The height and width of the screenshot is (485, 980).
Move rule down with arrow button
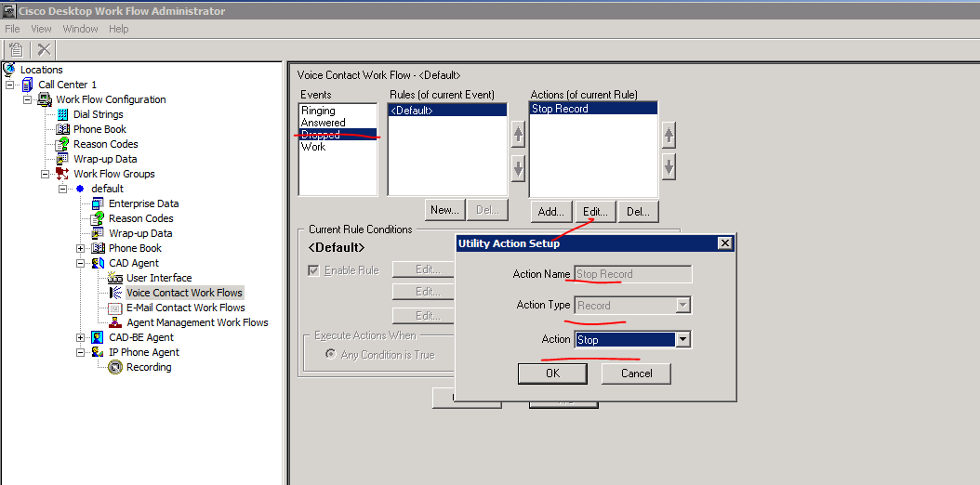[x=518, y=168]
